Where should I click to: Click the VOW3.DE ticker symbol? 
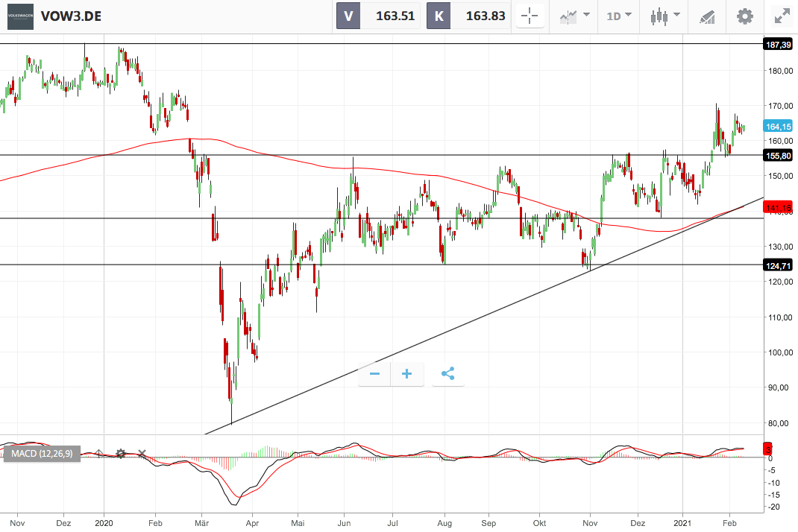[72, 16]
